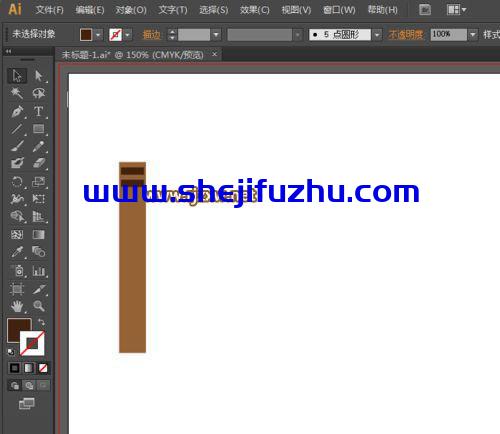Switch paint mode to Gradient
Image resolution: width=500 pixels, height=434 pixels.
29,368
